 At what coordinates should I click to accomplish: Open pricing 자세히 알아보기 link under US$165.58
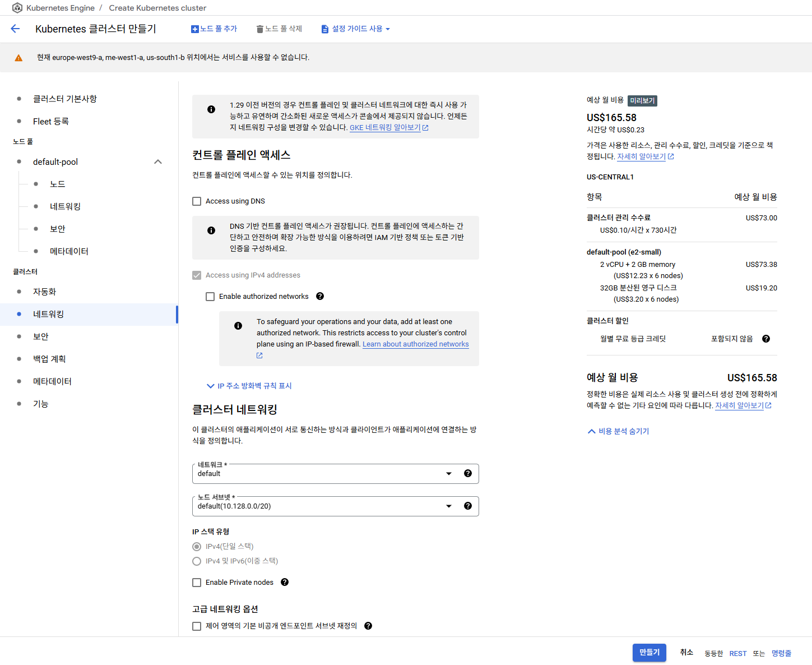(x=641, y=157)
